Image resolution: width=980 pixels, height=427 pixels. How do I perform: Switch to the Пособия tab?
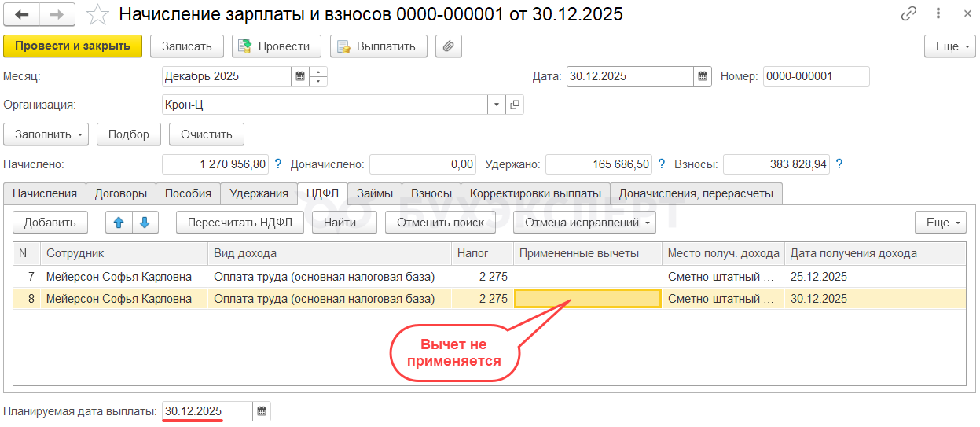tap(188, 193)
